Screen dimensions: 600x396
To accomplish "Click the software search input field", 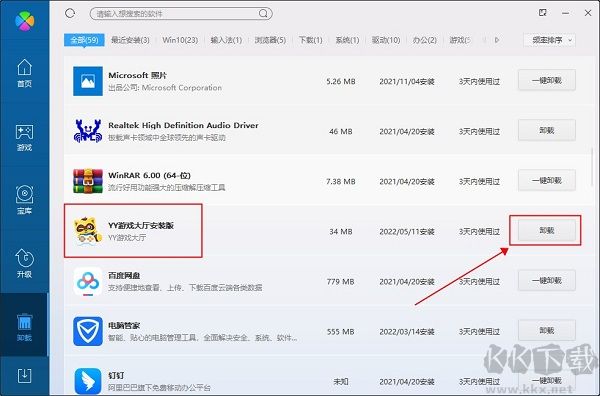I will click(181, 14).
